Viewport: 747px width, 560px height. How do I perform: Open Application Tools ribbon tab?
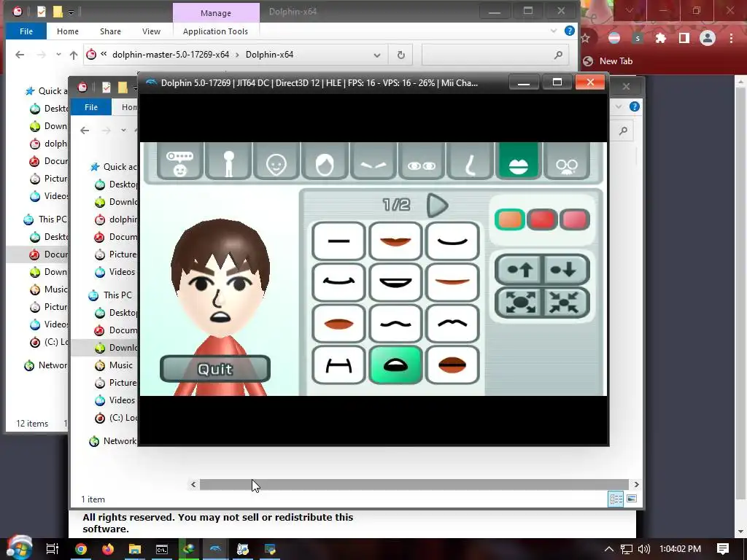(x=215, y=31)
